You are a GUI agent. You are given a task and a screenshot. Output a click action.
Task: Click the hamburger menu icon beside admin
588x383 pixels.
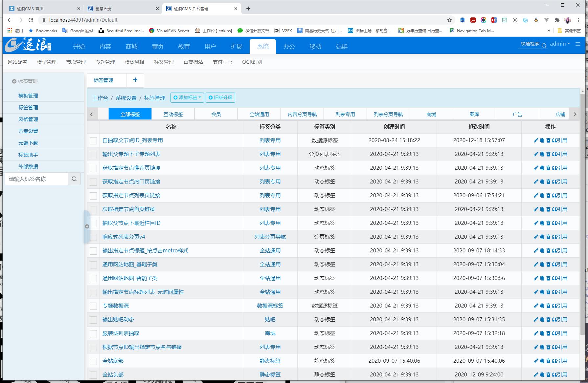[x=578, y=44]
